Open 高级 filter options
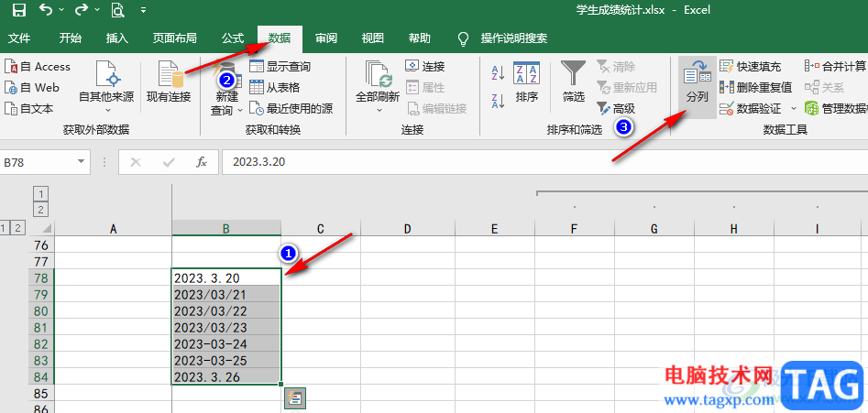This screenshot has height=413, width=868. 616,109
